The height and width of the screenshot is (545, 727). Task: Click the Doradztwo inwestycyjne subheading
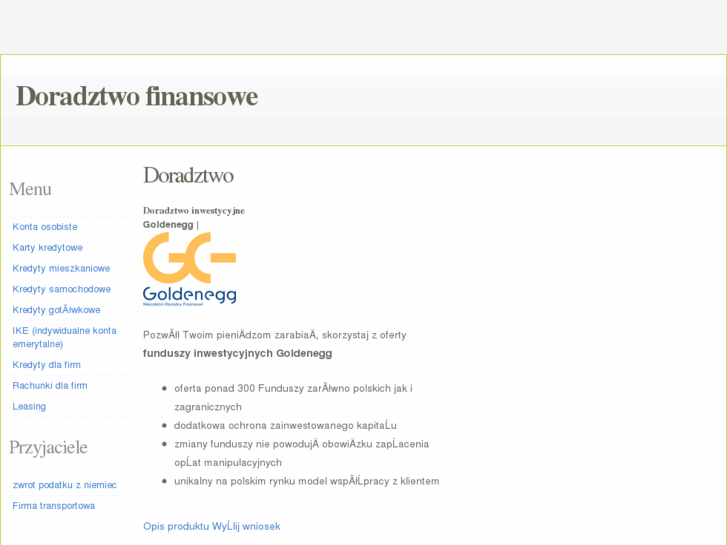(194, 211)
